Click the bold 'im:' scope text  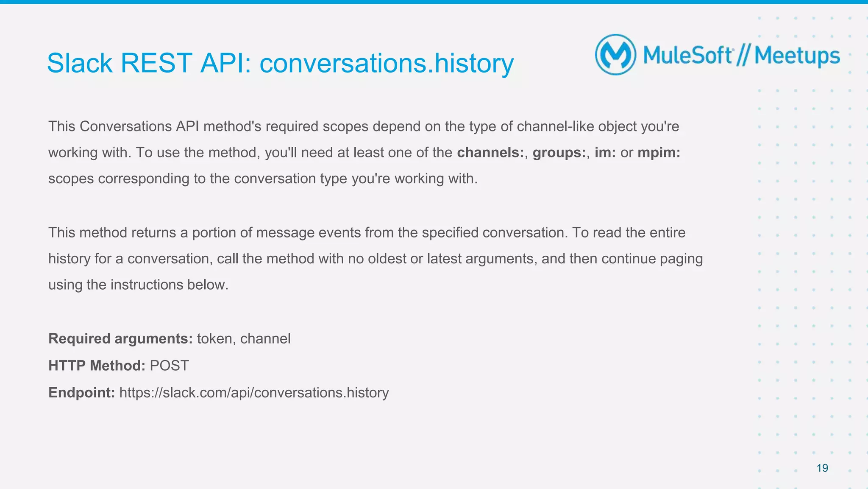(x=605, y=153)
